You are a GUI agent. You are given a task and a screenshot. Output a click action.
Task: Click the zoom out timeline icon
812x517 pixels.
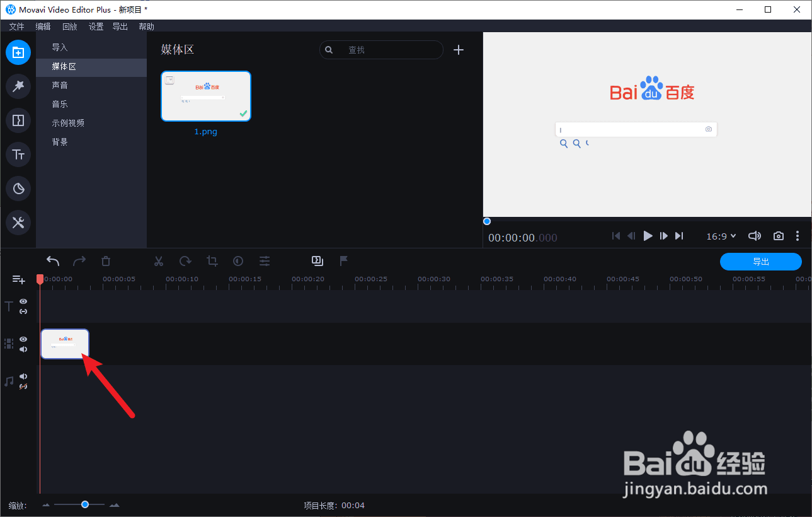[x=46, y=505]
